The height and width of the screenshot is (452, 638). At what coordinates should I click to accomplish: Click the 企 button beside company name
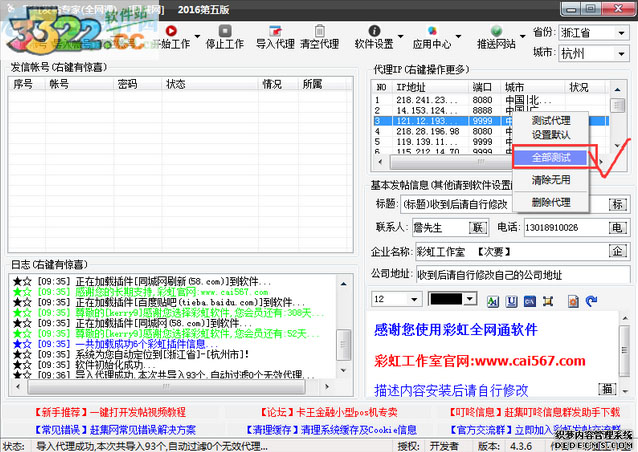617,250
